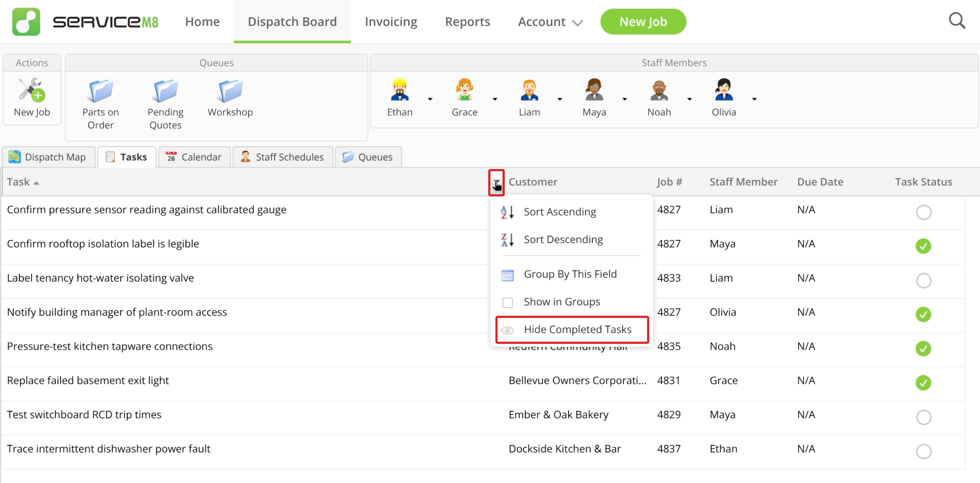The width and height of the screenshot is (980, 483).
Task: Open the dropdown arrow next to Noah
Action: coord(689,99)
